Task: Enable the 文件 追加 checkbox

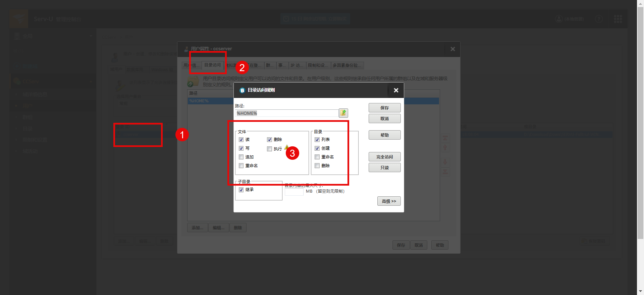Action: click(x=241, y=157)
